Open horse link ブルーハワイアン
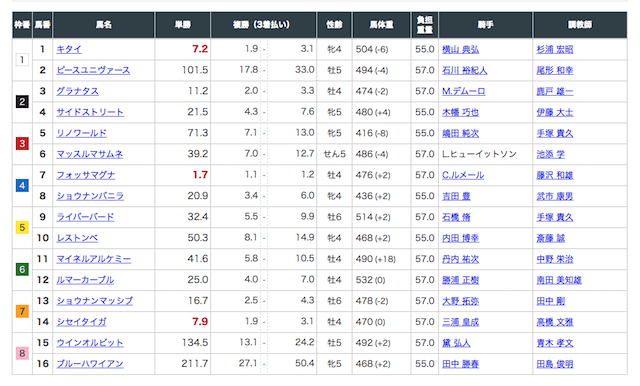The image size is (640, 386). click(x=90, y=364)
